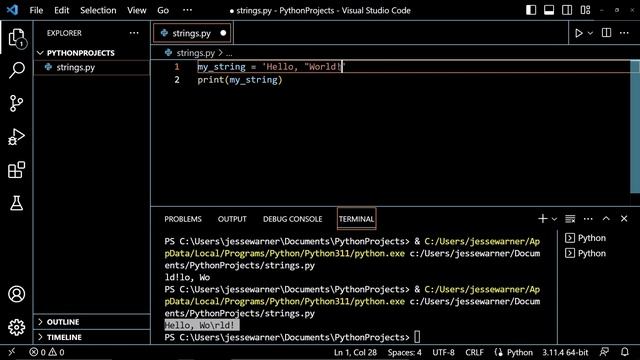
Task: Click the VS Code logo icon
Action: [x=12, y=10]
